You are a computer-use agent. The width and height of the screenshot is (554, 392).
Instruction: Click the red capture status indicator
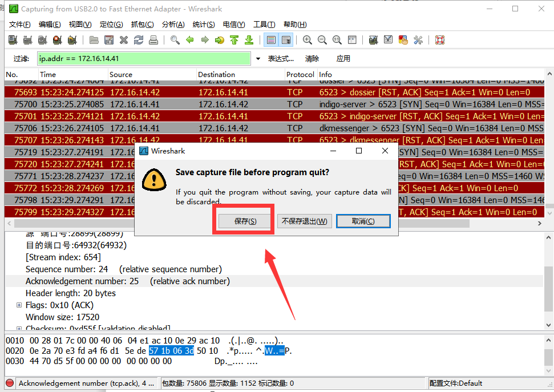[x=10, y=383]
